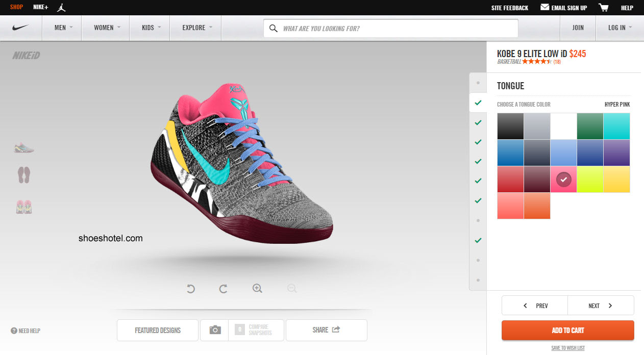Choose the red tongue color
The image size is (644, 355).
[x=510, y=179]
